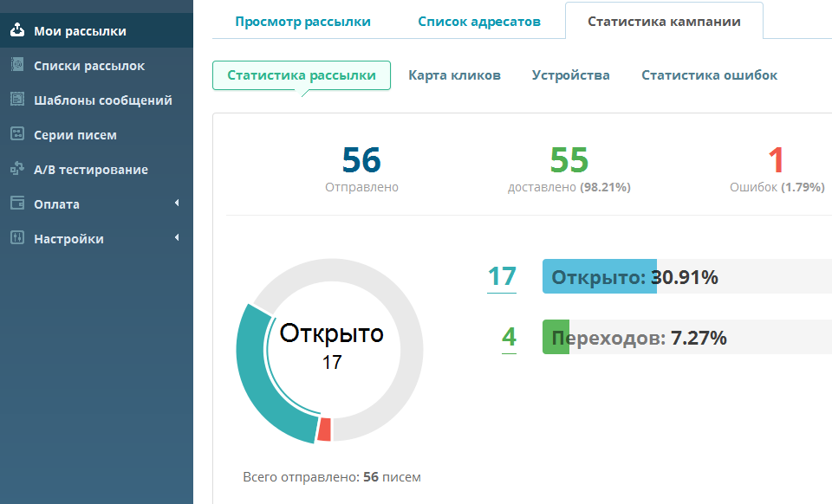Expand the Оплата submenu arrow

(177, 203)
